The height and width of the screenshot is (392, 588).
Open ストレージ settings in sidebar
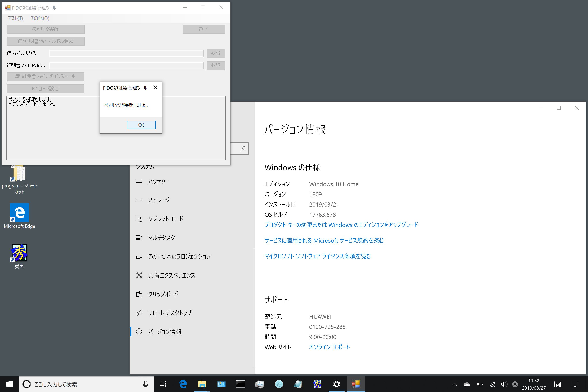(159, 200)
